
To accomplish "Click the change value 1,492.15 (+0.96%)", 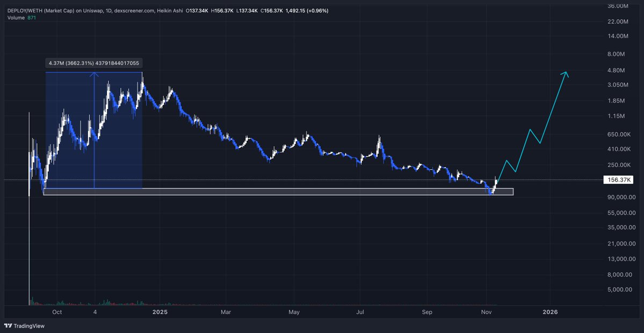I will coord(307,11).
